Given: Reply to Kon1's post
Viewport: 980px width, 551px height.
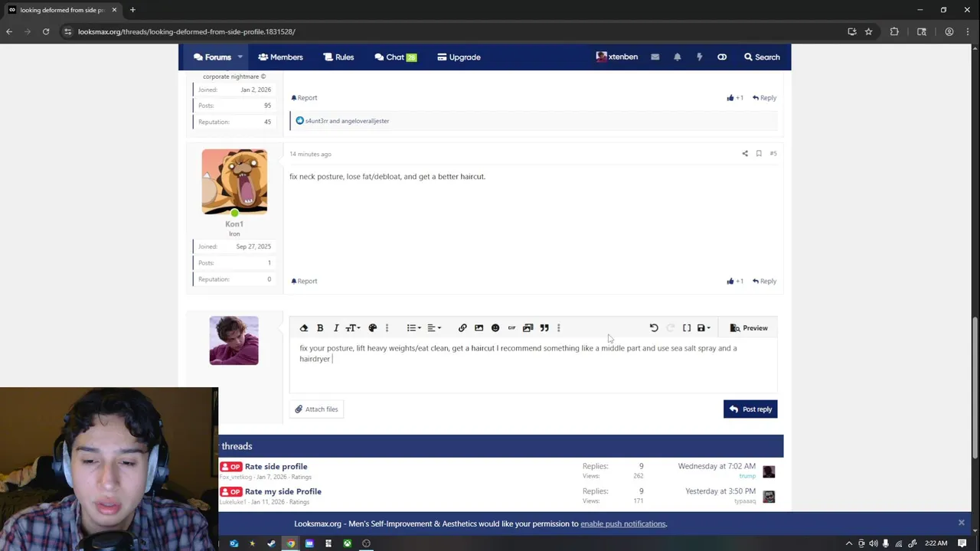Looking at the screenshot, I should point(764,281).
